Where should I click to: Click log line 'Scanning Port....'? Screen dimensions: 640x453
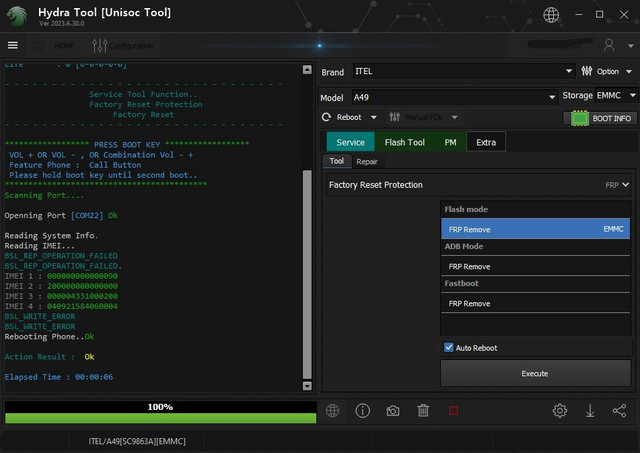(x=44, y=195)
